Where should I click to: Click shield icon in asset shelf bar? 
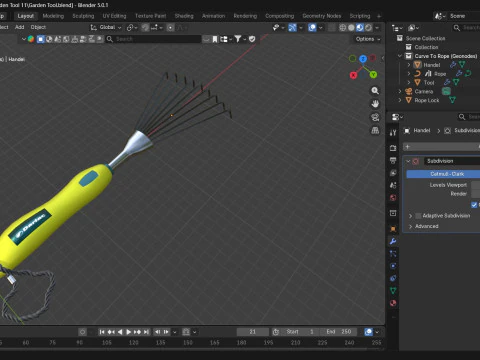click(252, 39)
